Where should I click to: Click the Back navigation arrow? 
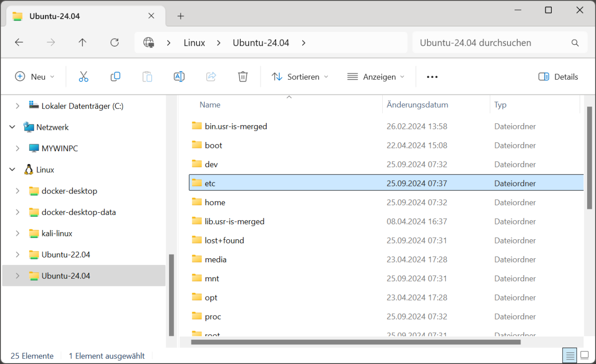pyautogui.click(x=19, y=43)
